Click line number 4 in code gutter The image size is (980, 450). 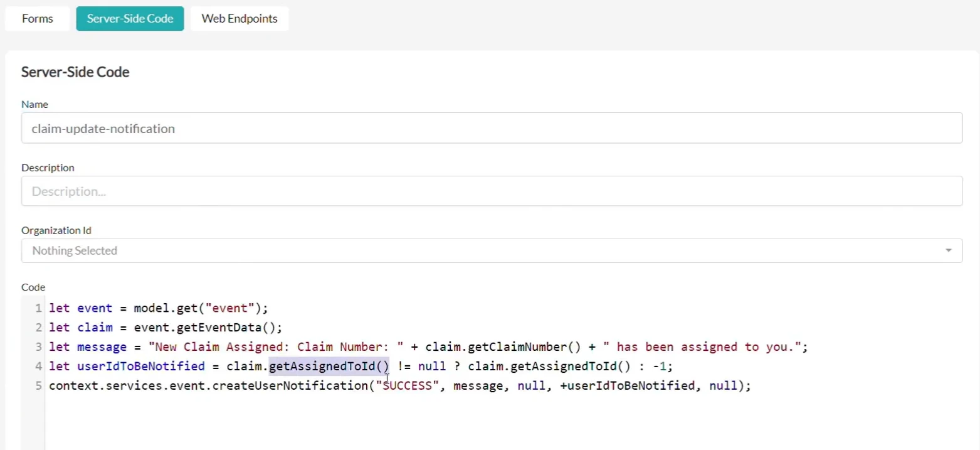tap(38, 366)
